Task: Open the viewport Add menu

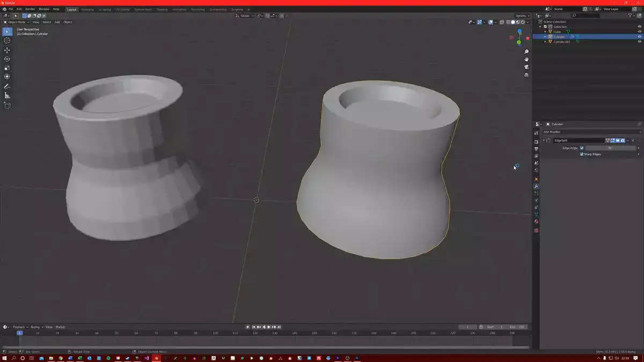Action: pos(57,22)
